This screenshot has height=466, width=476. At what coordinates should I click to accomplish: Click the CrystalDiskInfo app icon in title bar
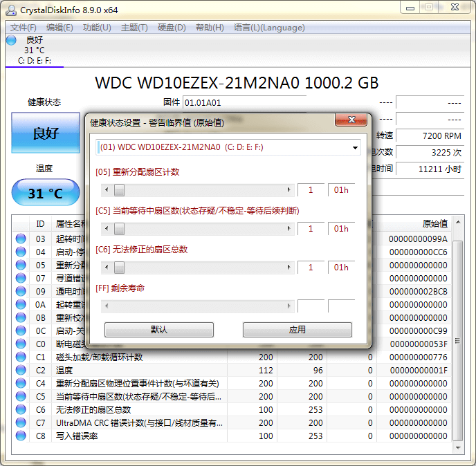11,10
